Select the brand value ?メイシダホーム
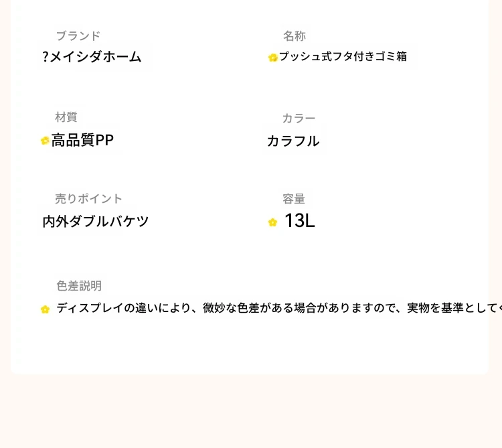This screenshot has height=448, width=502. tap(92, 57)
